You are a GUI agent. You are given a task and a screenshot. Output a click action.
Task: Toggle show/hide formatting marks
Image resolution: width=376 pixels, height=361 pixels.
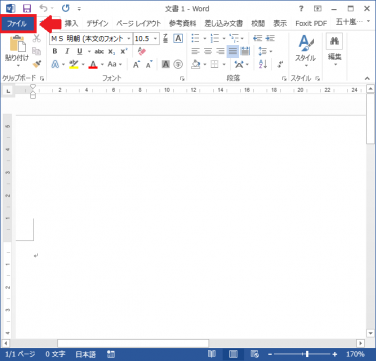[x=281, y=64]
